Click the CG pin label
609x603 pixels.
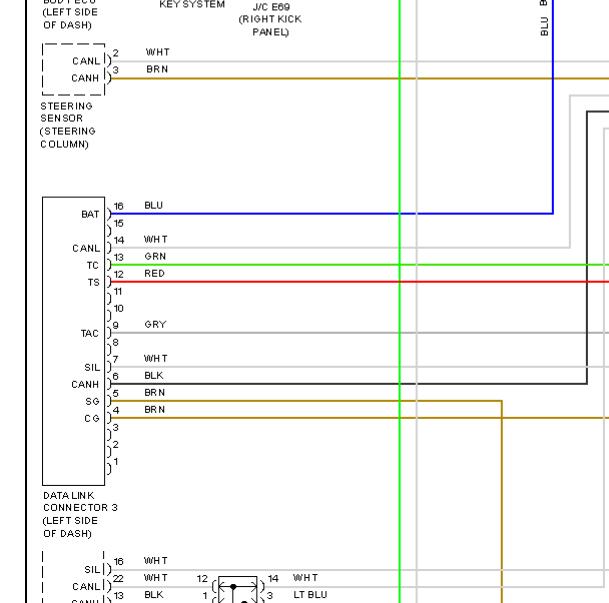pos(92,419)
